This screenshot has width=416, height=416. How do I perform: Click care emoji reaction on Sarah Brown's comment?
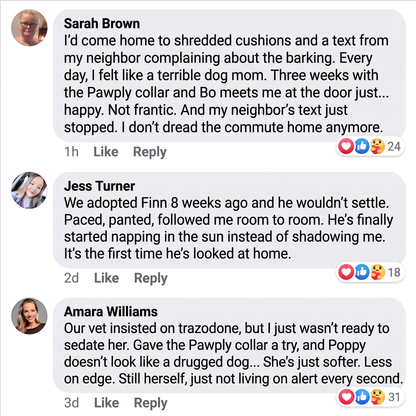coord(377,146)
